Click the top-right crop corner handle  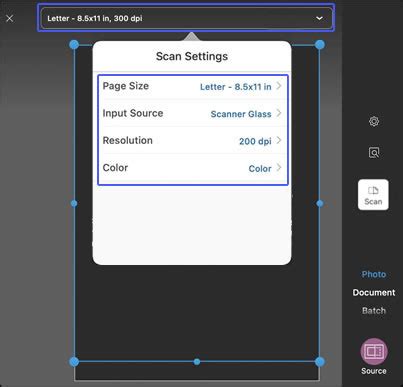click(x=320, y=44)
